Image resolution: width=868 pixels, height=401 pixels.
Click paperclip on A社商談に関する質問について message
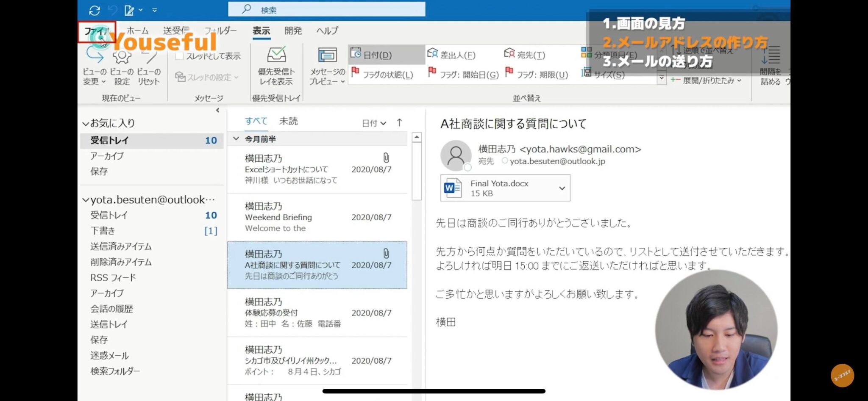[386, 254]
